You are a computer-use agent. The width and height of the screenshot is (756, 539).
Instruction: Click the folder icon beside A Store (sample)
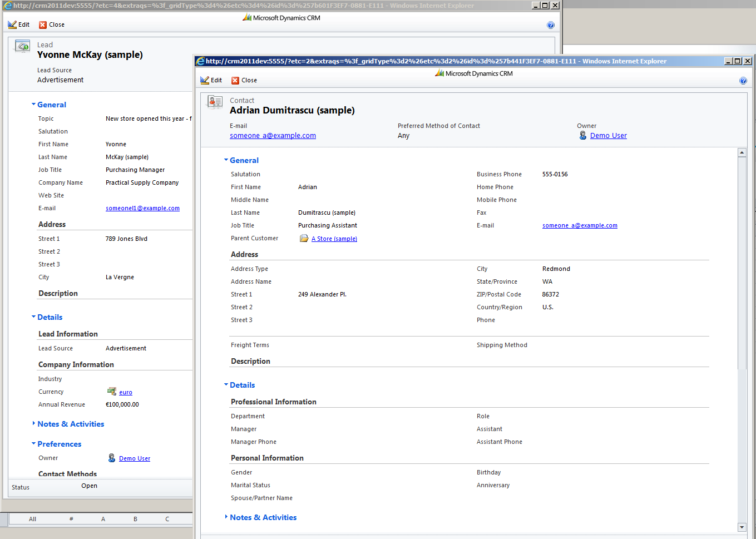304,238
